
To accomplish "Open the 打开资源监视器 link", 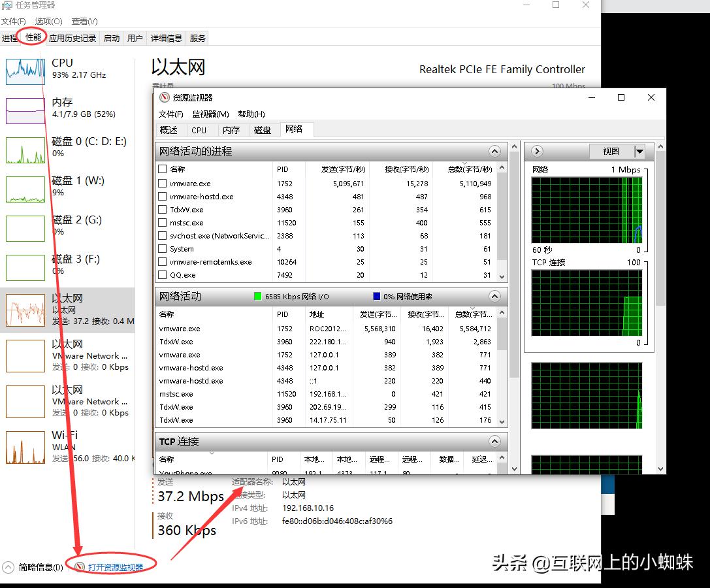I will point(116,567).
